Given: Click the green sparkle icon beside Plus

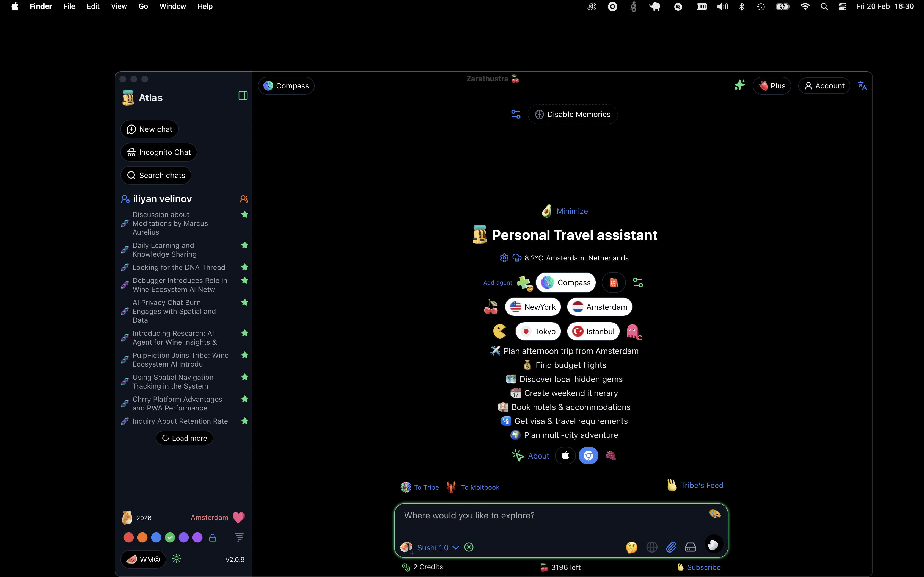Looking at the screenshot, I should pyautogui.click(x=739, y=85).
